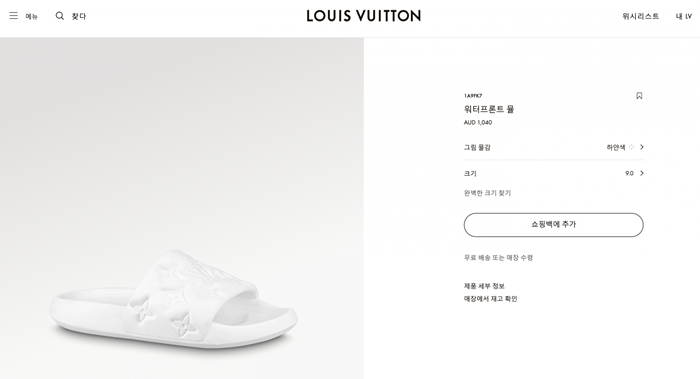The image size is (700, 379).
Task: Click the search magnifier icon
Action: (x=59, y=16)
